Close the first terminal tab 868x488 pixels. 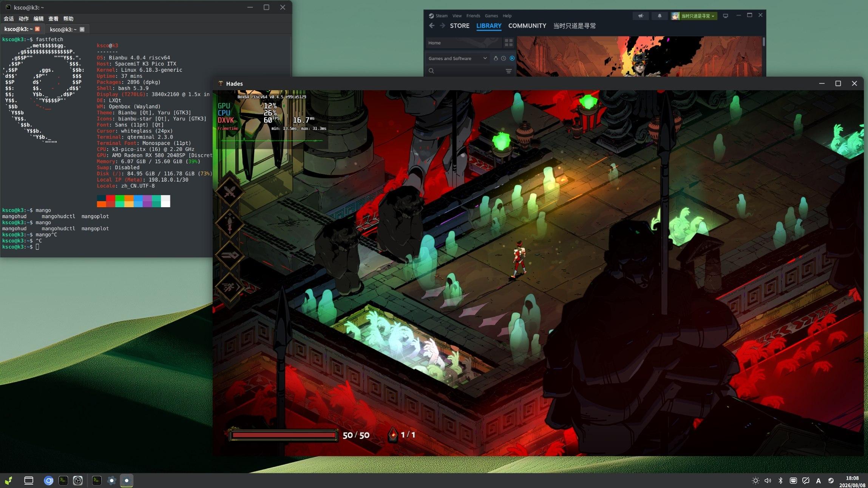coord(37,29)
